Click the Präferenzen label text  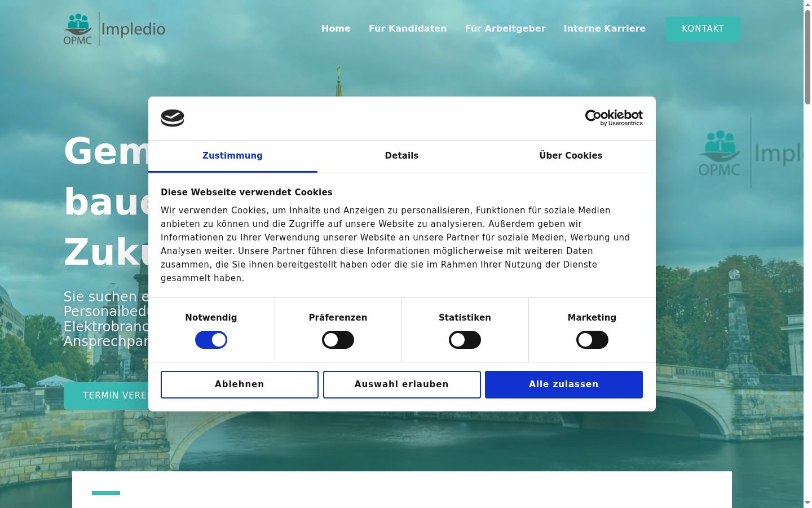338,318
